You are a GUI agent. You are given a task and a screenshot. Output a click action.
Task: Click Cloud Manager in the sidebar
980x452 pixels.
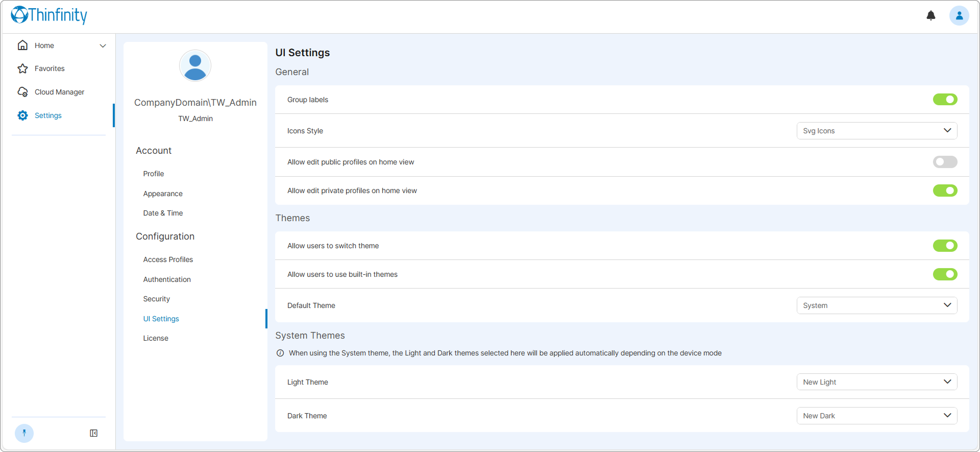coord(59,92)
